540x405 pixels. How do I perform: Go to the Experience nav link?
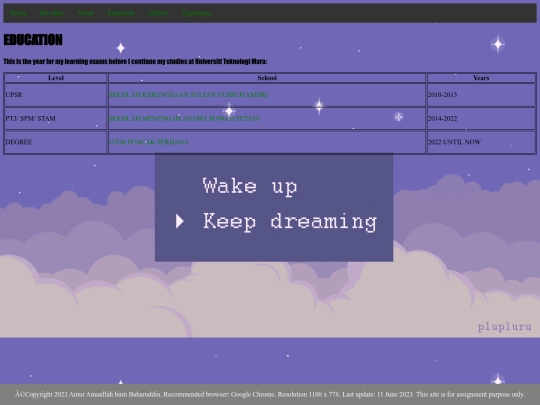(197, 13)
